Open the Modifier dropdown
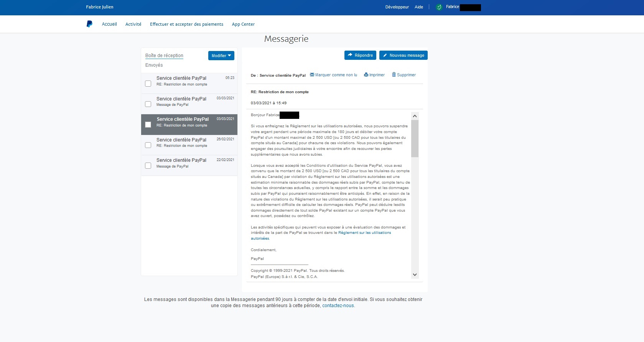644x342 pixels. coord(221,56)
